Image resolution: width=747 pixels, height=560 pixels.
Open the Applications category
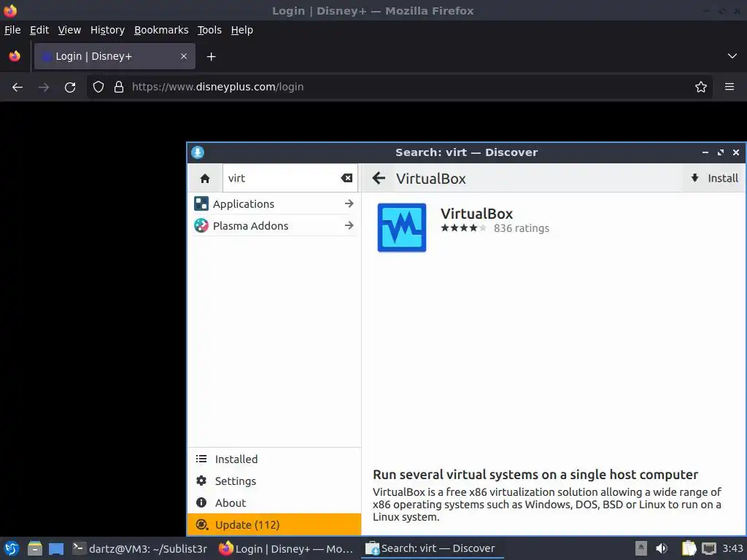tap(274, 204)
